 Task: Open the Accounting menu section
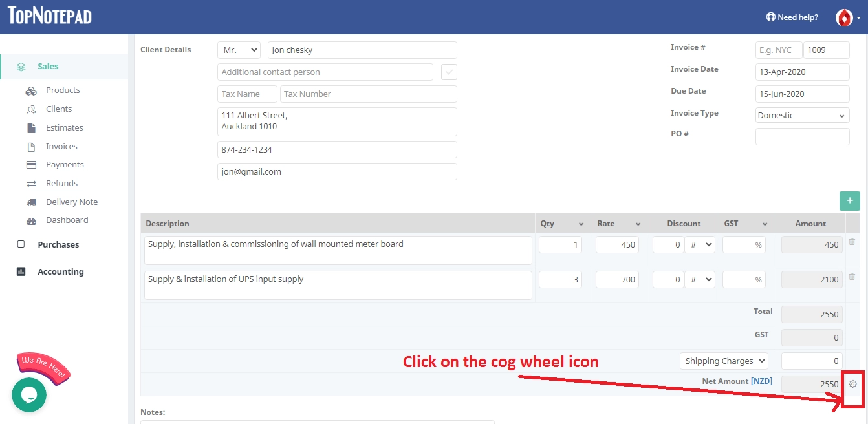pyautogui.click(x=60, y=272)
